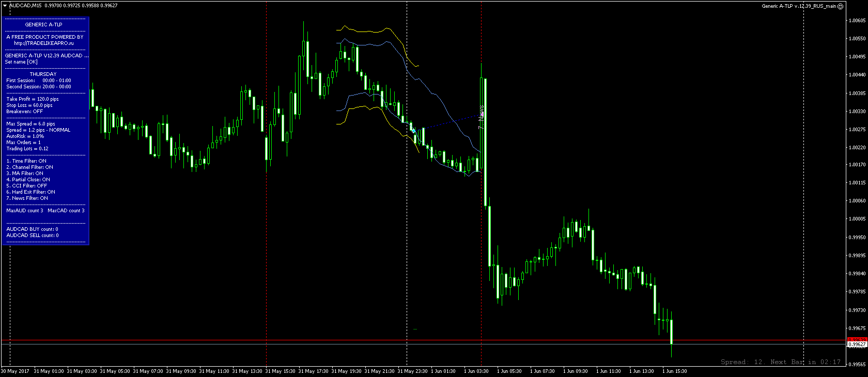Image resolution: width=868 pixels, height=377 pixels.
Task: Click the 'AUDCAD SELL count: 0' line
Action: pos(33,235)
